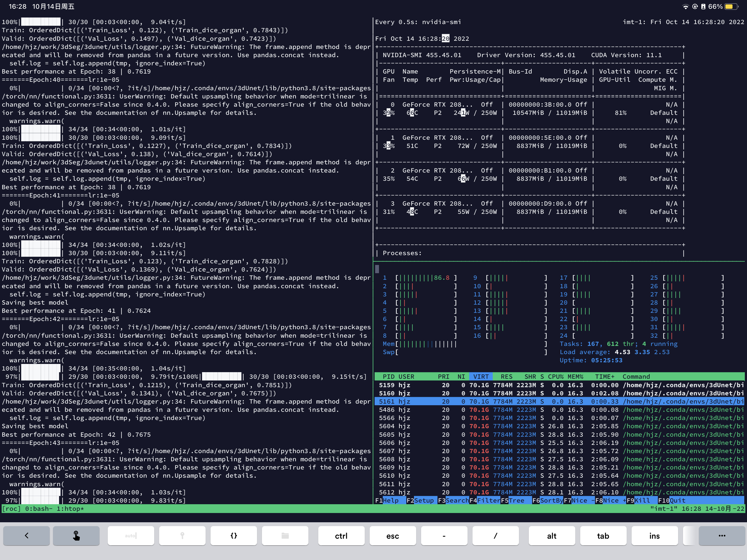Click GPU 0 utilization value '81%'

[x=621, y=113]
